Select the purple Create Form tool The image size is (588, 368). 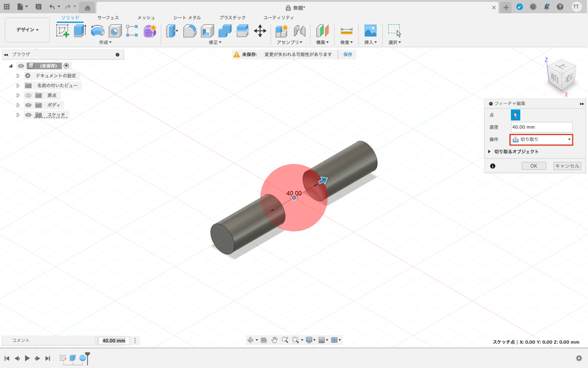click(150, 31)
